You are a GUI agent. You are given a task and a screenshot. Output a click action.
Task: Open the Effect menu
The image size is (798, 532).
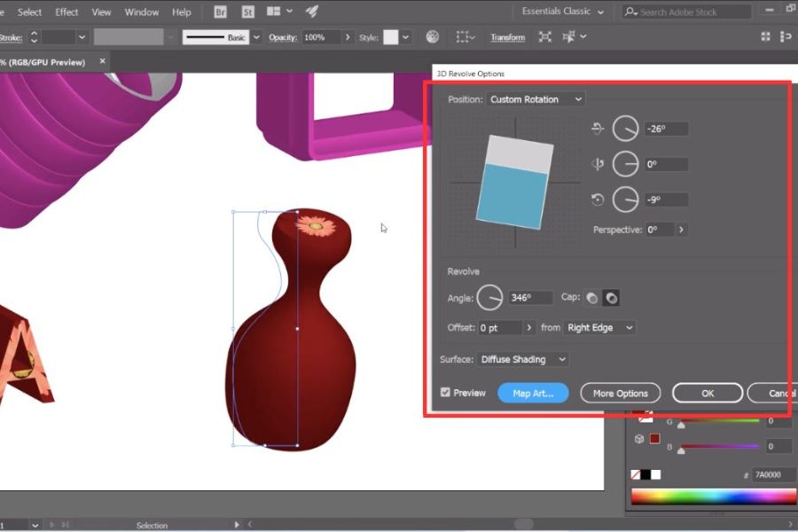pos(66,12)
